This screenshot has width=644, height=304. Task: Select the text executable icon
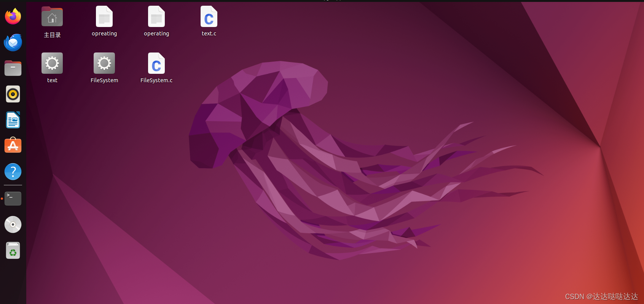(x=52, y=63)
